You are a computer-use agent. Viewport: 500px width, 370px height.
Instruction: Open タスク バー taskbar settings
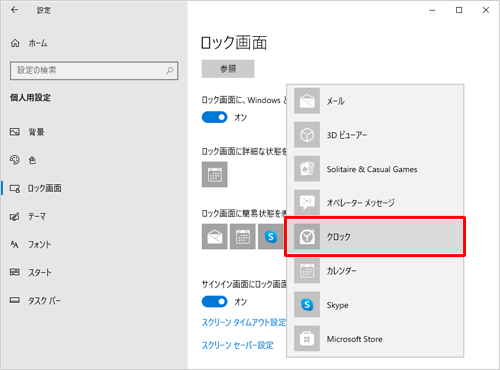(x=35, y=300)
